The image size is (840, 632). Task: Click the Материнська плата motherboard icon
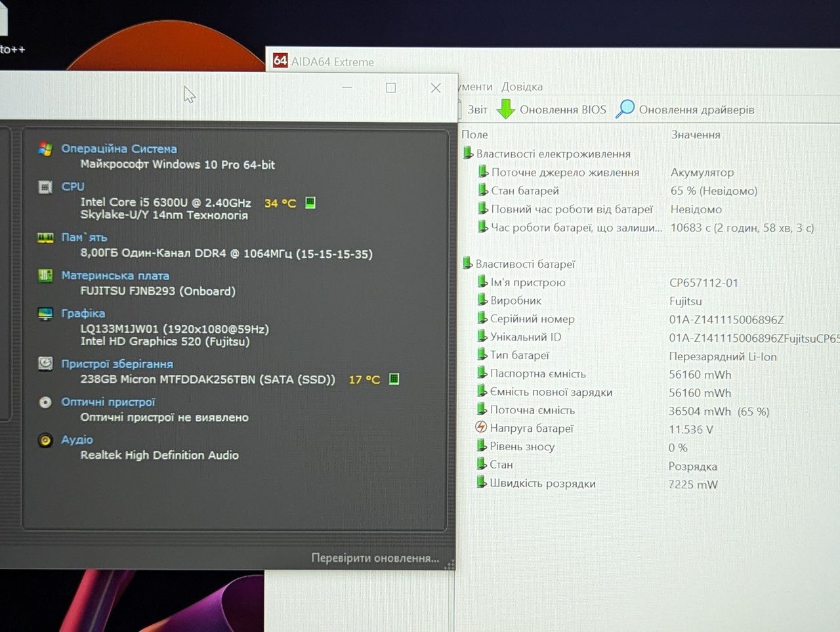45,275
